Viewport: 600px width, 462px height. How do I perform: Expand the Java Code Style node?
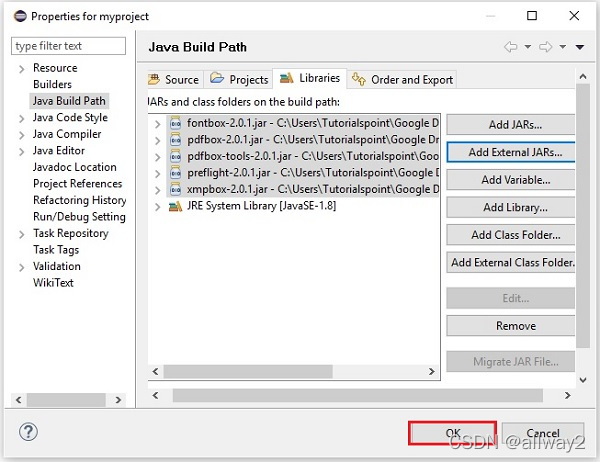tap(22, 119)
